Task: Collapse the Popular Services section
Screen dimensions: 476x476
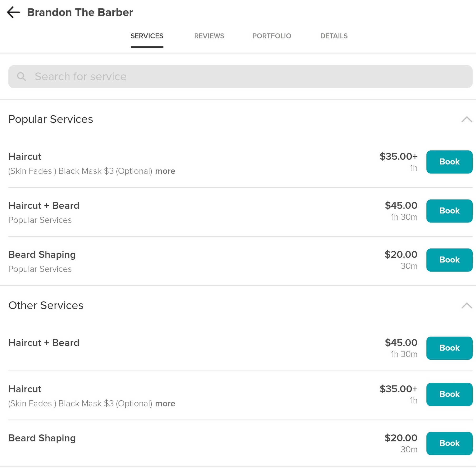Action: click(x=466, y=119)
